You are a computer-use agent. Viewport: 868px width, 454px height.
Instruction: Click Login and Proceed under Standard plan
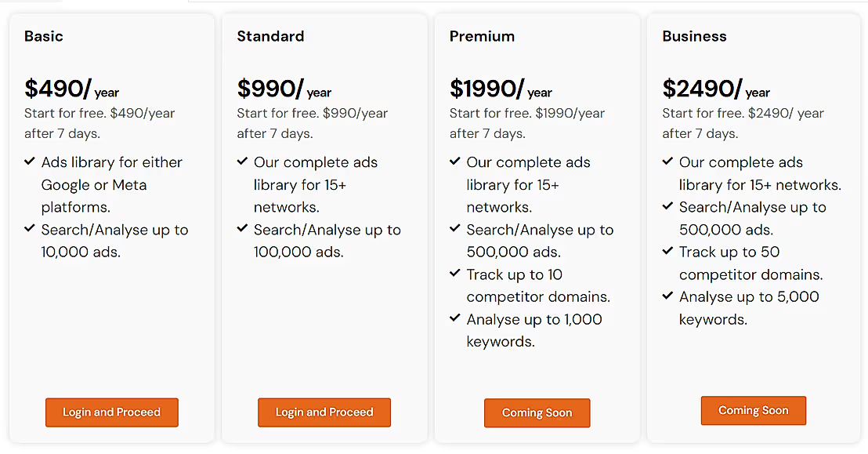pyautogui.click(x=324, y=412)
